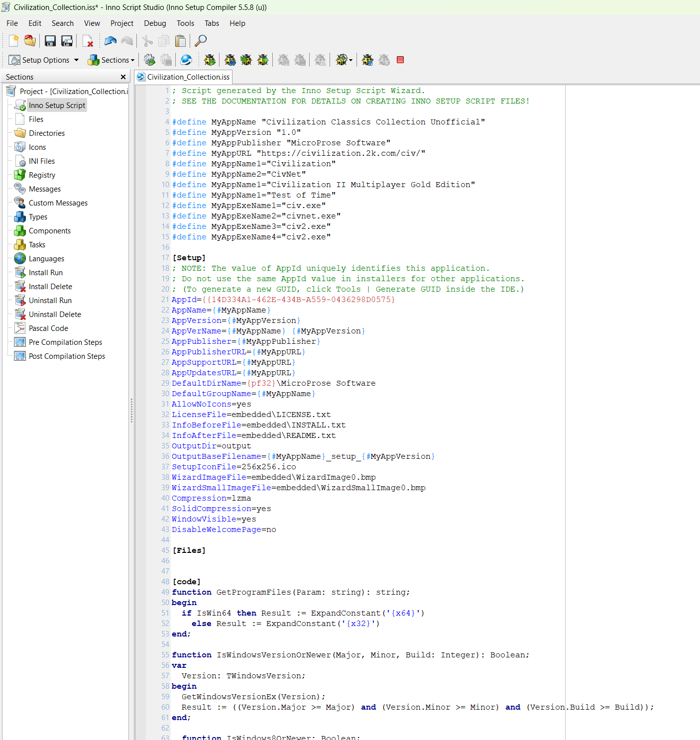
Task: Click the Pause ladybug debug icon
Action: click(x=230, y=60)
